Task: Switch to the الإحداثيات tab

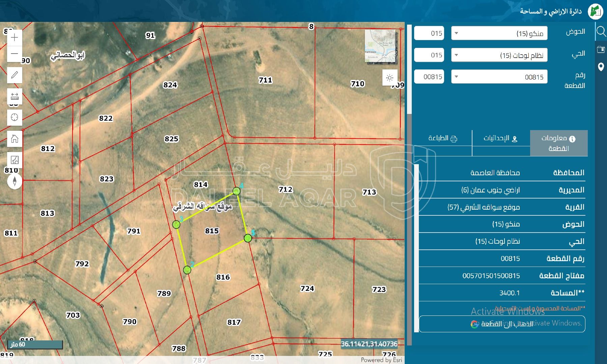Action: pos(500,139)
